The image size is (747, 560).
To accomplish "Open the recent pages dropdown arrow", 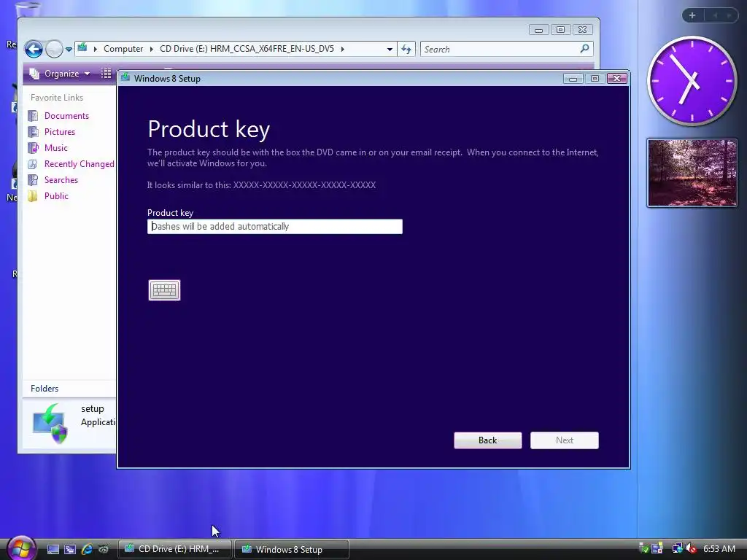I will tap(69, 49).
